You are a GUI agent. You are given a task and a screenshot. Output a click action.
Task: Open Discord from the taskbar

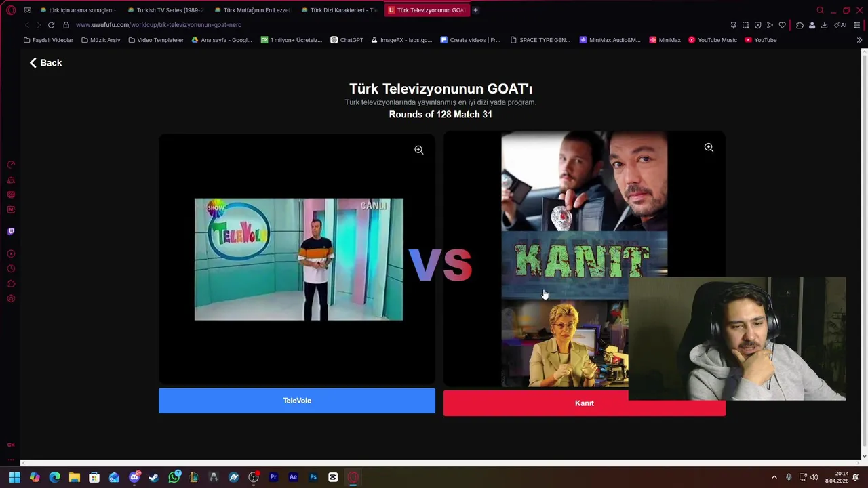pos(134,477)
